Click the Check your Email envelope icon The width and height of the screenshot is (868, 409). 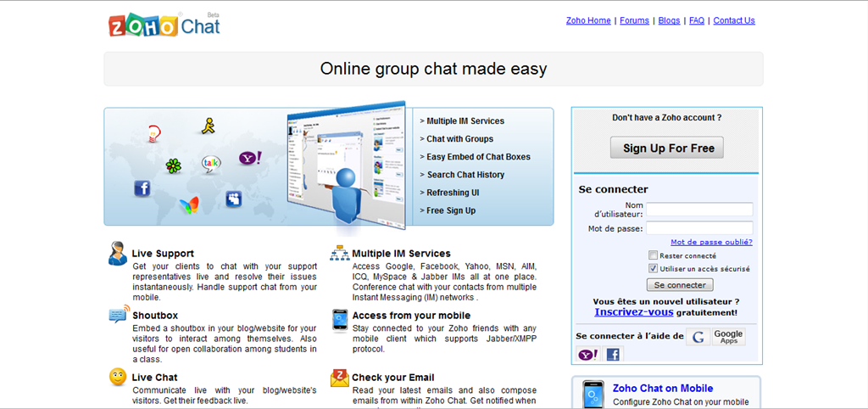pyautogui.click(x=339, y=378)
